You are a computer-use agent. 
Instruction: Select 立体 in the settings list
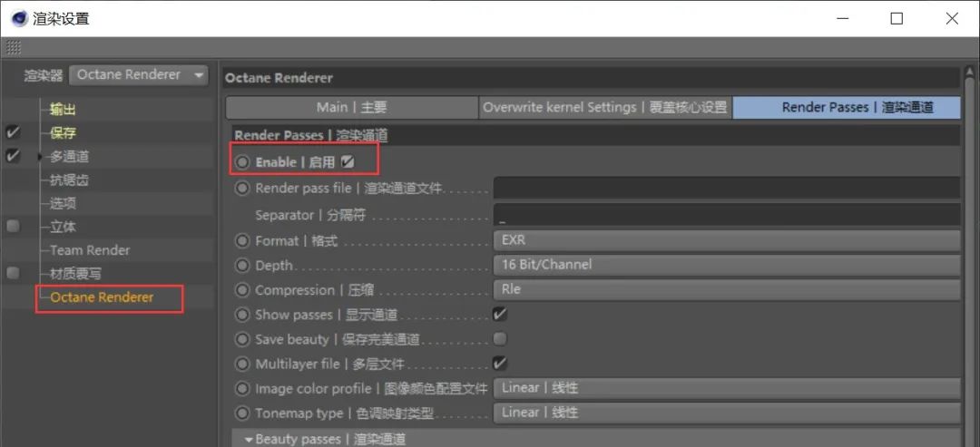tap(63, 228)
